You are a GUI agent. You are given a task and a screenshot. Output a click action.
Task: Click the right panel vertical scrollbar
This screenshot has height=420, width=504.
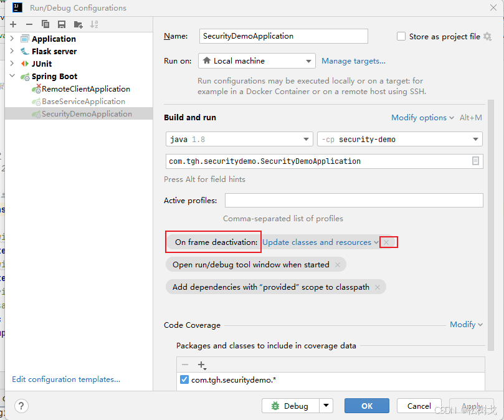coord(490,225)
